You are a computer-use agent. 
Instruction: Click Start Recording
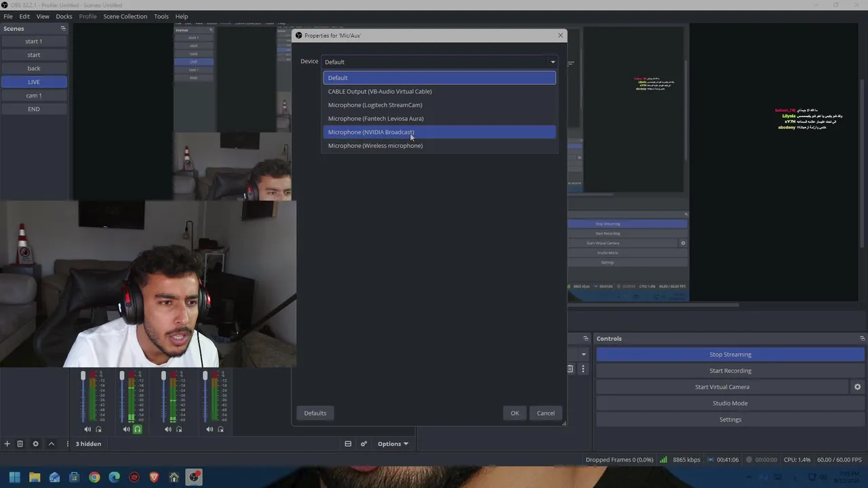730,371
